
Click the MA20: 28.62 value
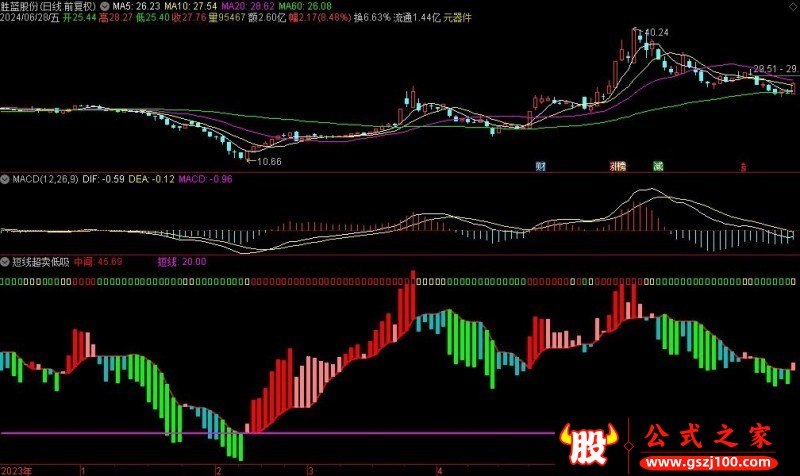[x=248, y=6]
